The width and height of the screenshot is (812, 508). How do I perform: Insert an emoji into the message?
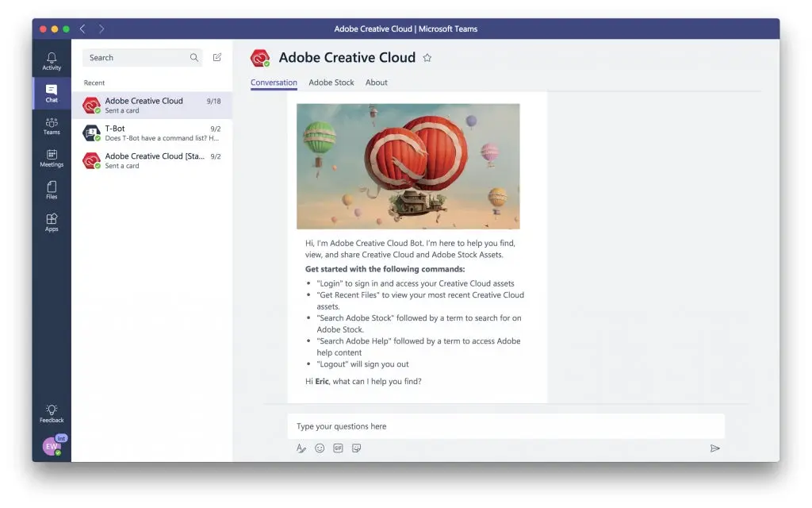click(x=320, y=448)
